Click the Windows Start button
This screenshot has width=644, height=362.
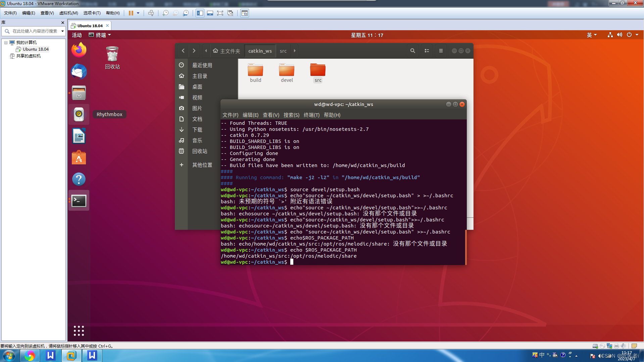[9, 356]
